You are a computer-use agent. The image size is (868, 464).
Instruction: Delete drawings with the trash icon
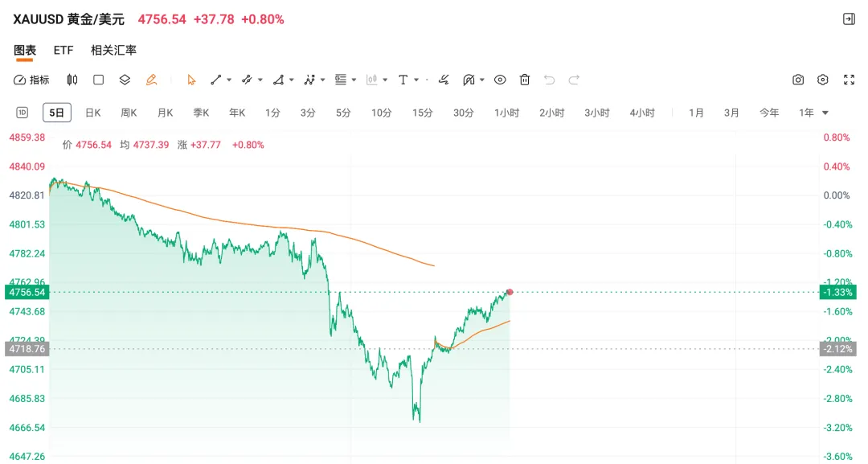pos(525,80)
